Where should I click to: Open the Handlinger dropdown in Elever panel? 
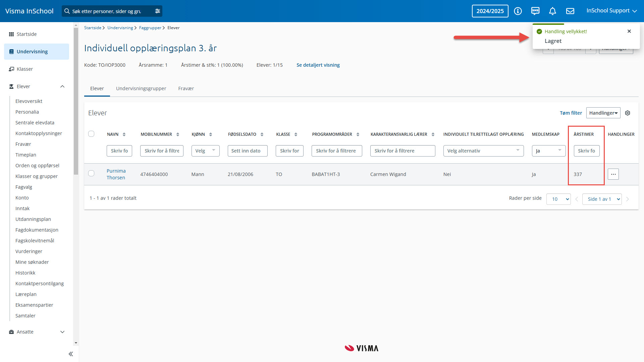(603, 113)
